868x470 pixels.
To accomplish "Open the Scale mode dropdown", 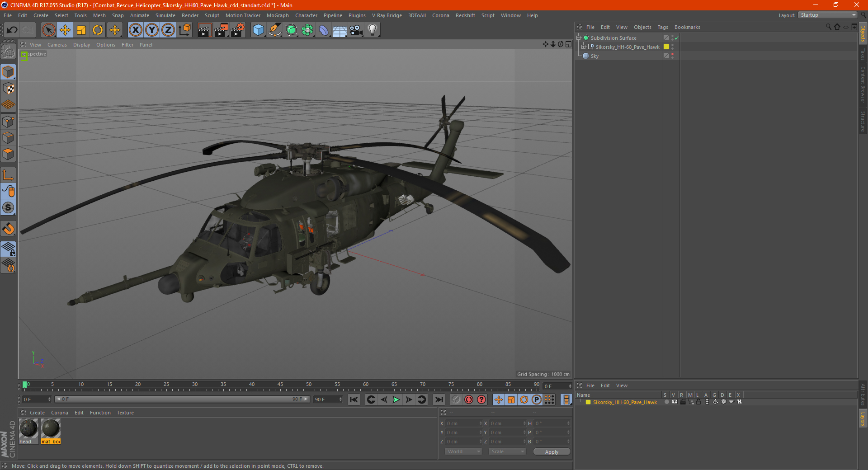I will 507,451.
